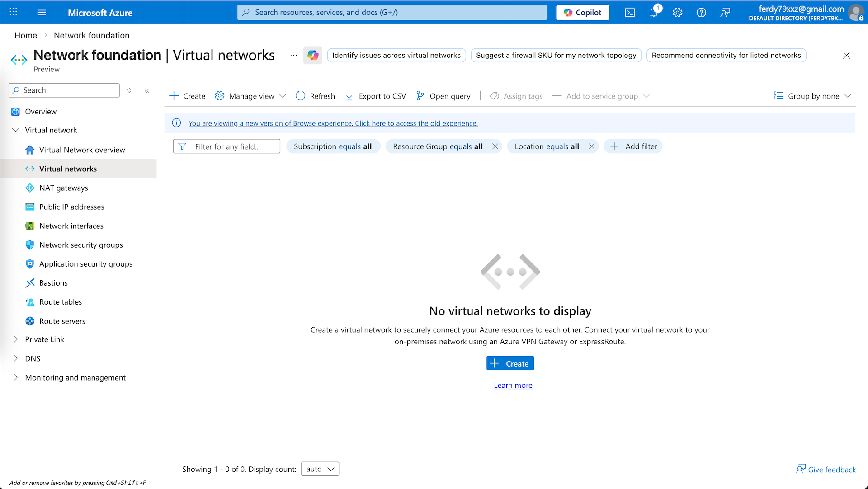868x489 pixels.
Task: Remove the Resource Group filter
Action: 495,146
